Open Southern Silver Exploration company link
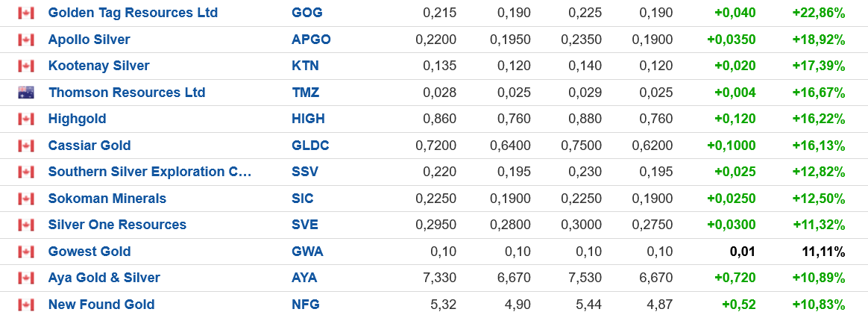Image resolution: width=868 pixels, height=315 pixels. click(x=149, y=172)
